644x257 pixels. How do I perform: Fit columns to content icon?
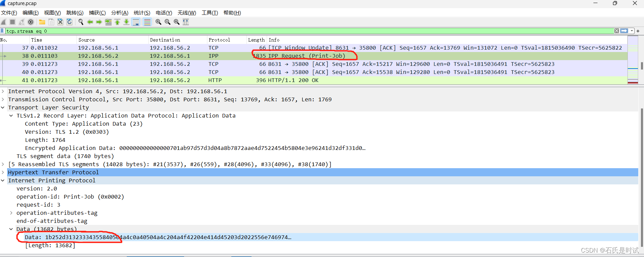coord(186,22)
